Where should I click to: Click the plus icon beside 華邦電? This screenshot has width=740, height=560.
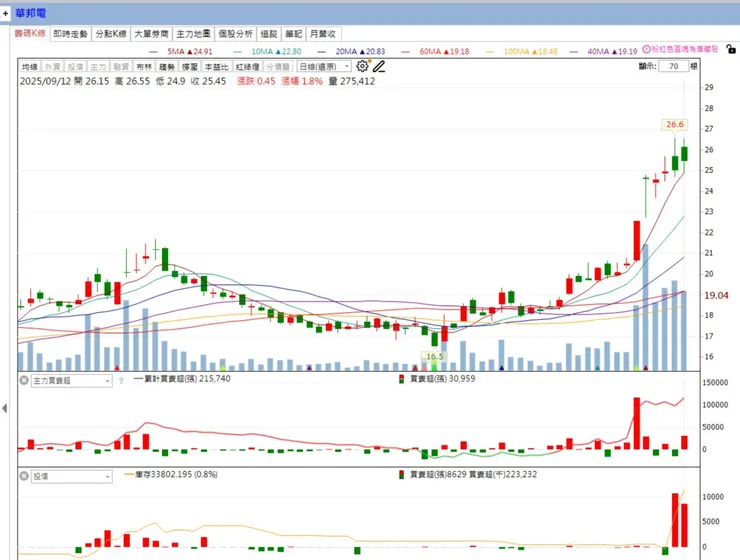tap(5, 13)
